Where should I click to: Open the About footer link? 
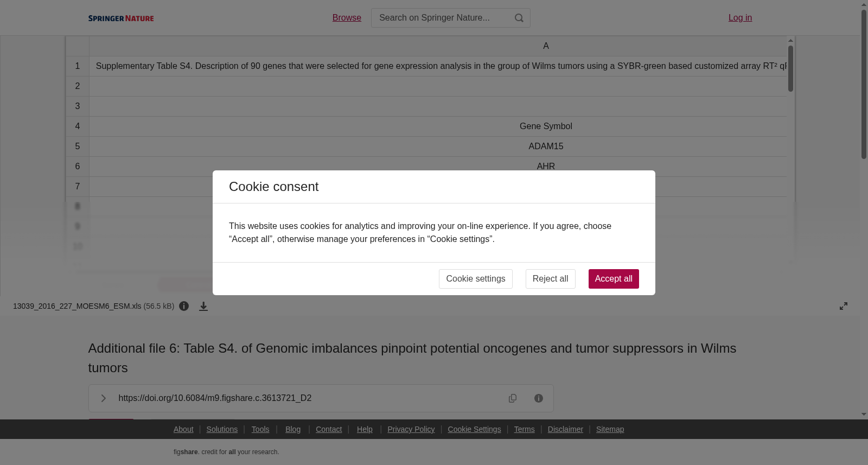[183, 429]
